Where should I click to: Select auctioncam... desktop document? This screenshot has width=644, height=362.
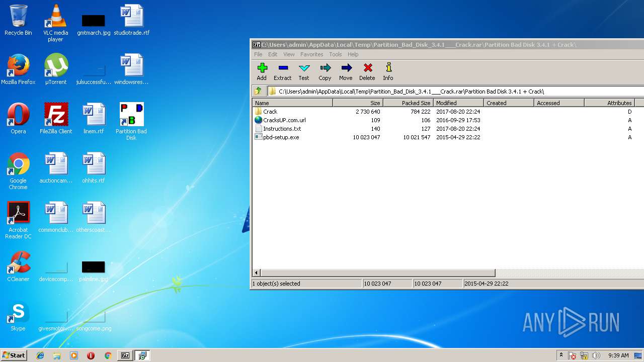56,168
